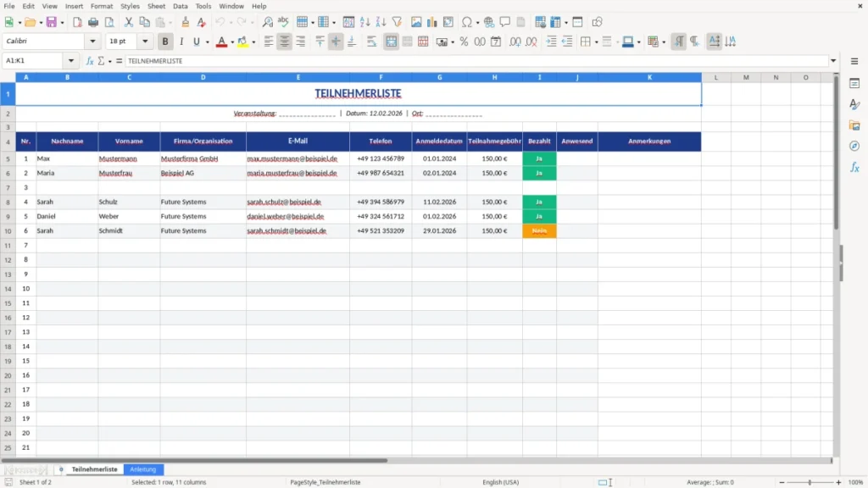Open the Sheet menu
868x488 pixels.
coord(156,6)
